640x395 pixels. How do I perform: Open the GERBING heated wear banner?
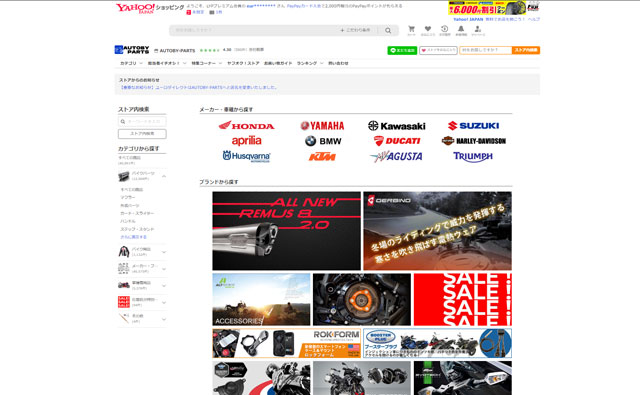[x=438, y=231]
